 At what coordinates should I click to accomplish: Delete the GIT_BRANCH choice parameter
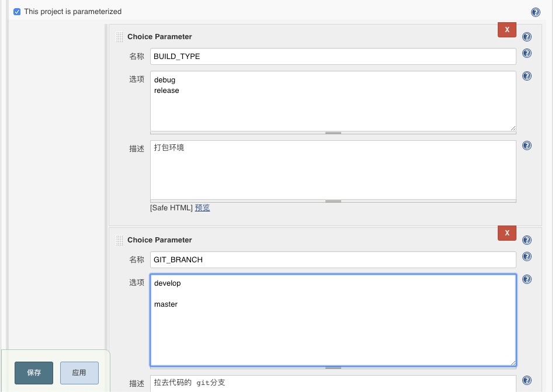(x=507, y=233)
